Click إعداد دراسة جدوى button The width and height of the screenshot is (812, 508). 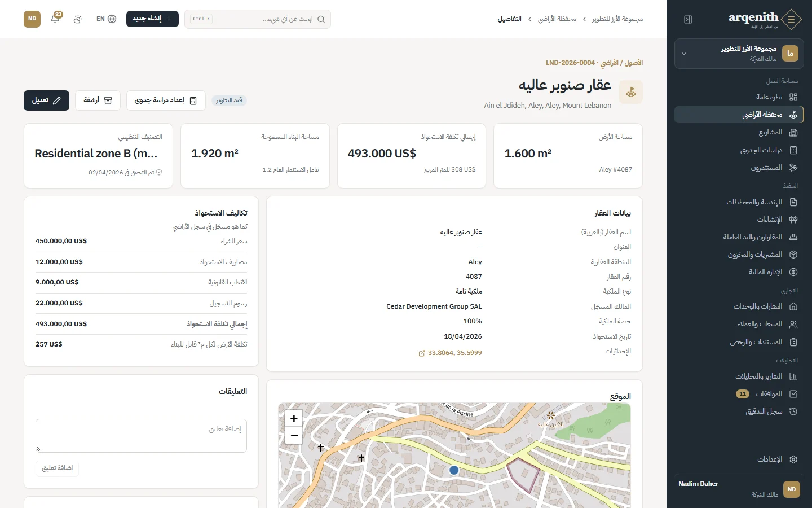click(166, 100)
